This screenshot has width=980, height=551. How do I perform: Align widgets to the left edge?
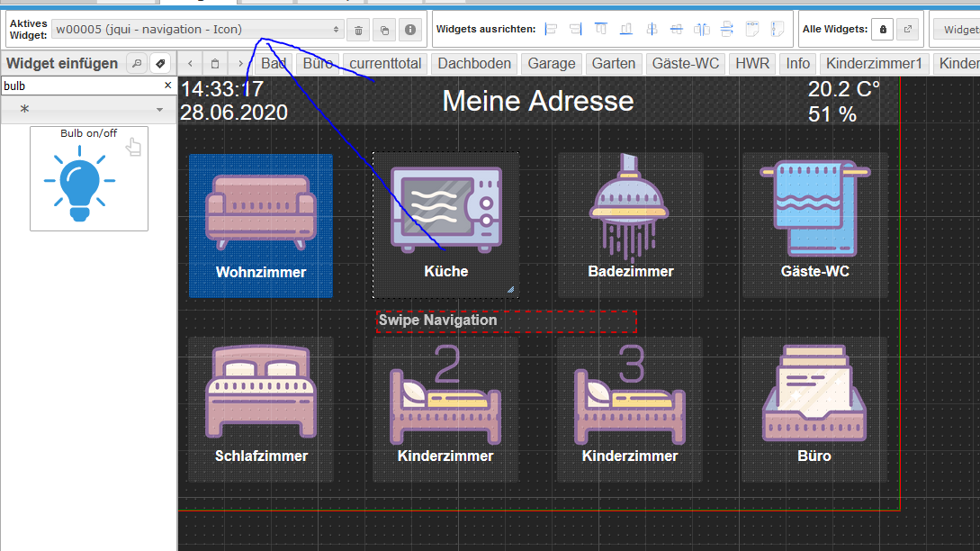point(551,30)
